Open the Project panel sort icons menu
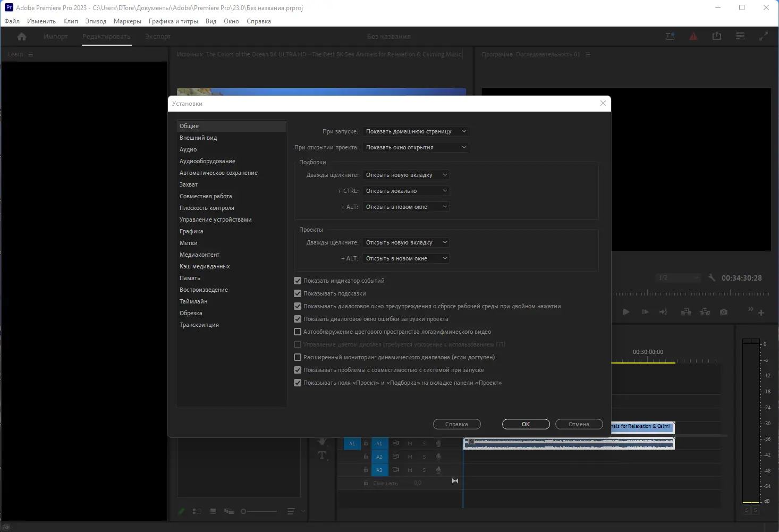The image size is (779, 532). [291, 511]
